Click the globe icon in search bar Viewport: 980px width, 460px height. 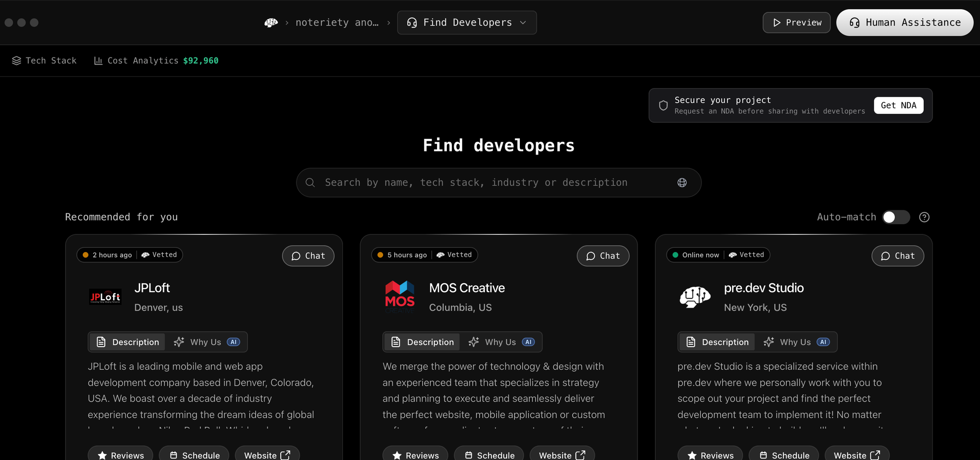(x=682, y=182)
